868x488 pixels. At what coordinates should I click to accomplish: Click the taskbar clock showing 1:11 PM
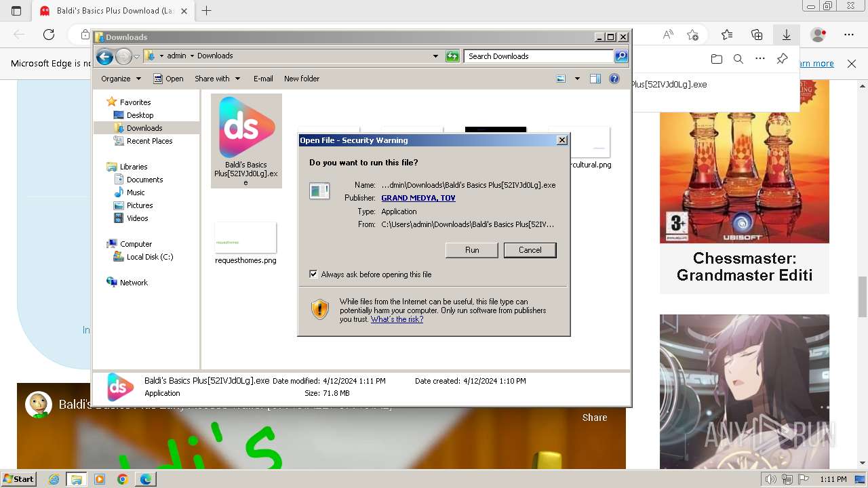tap(833, 479)
